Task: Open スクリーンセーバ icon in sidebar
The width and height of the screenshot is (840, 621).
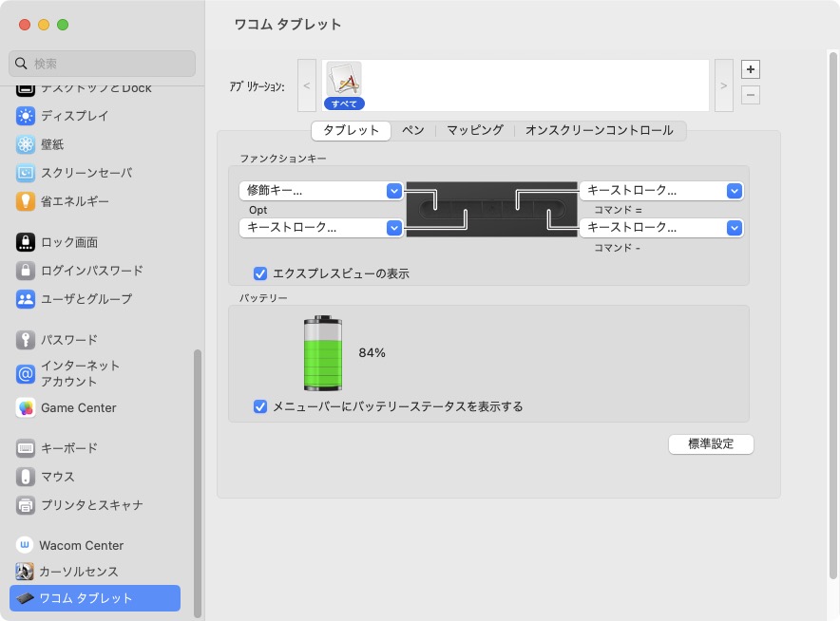Action: tap(25, 173)
